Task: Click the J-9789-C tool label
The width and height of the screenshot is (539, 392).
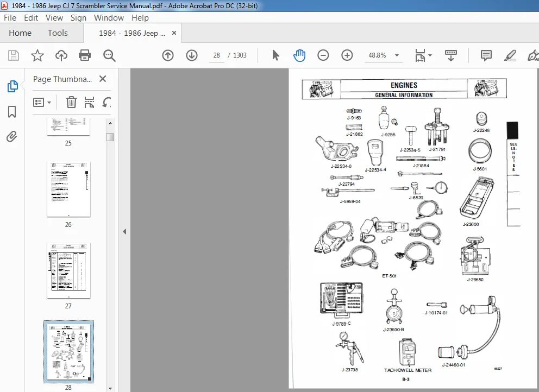Action: [x=342, y=324]
